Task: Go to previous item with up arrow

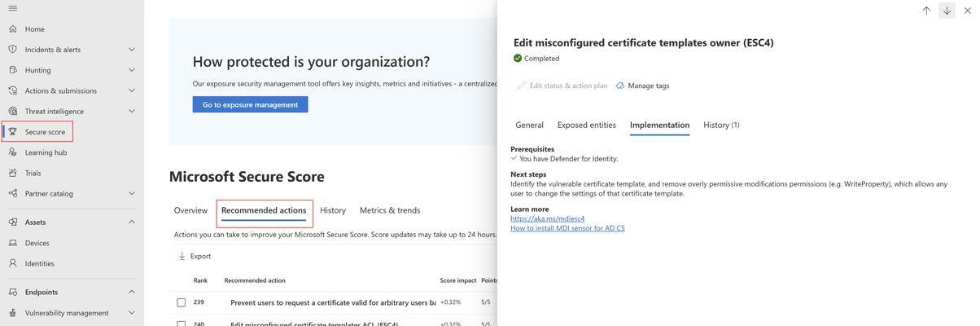Action: coord(926,11)
